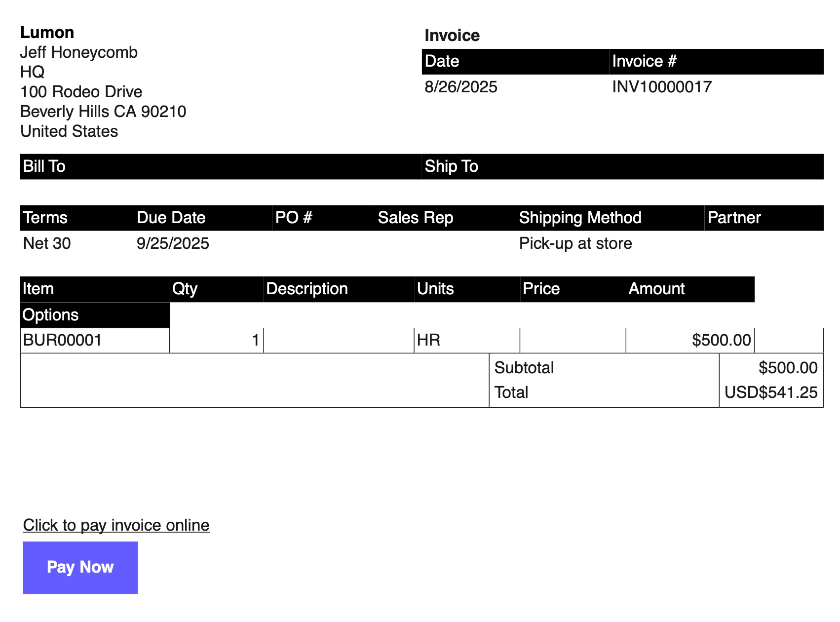This screenshot has width=840, height=622.
Task: Click the invoice date 8/26/2025
Action: [460, 87]
